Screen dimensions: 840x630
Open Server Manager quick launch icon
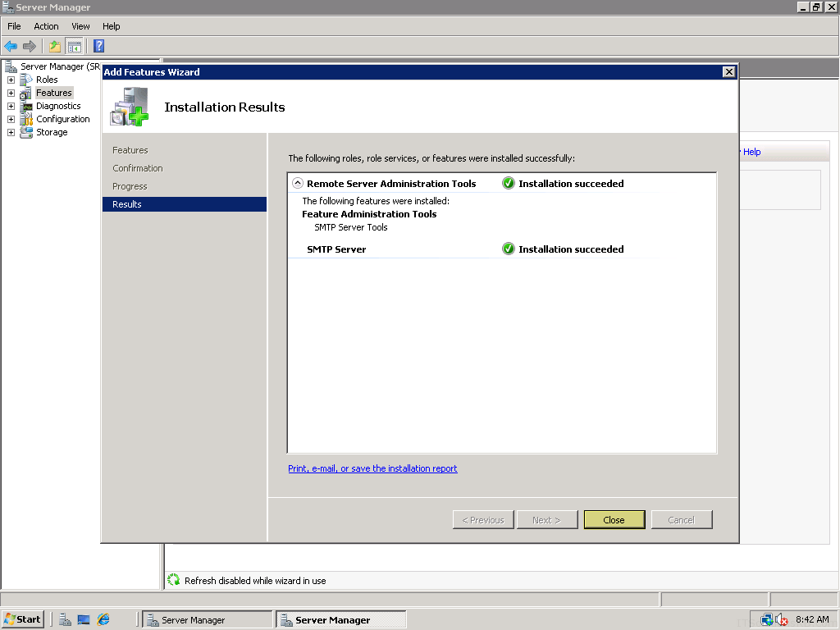(65, 620)
